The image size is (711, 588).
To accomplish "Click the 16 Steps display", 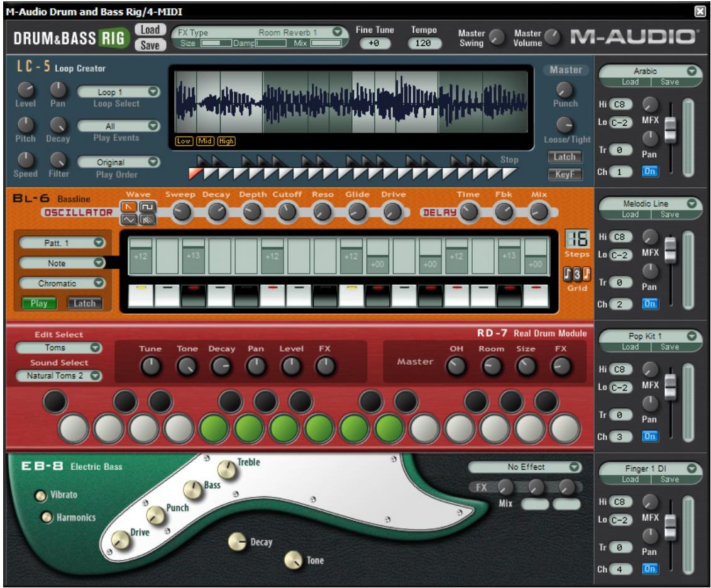I will tap(577, 238).
